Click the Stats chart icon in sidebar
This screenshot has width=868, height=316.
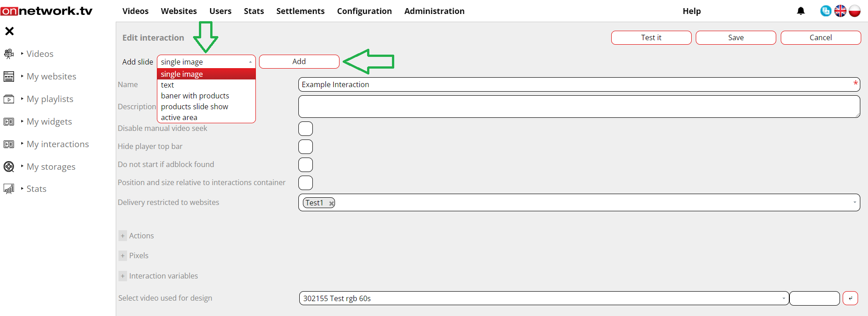coord(9,189)
